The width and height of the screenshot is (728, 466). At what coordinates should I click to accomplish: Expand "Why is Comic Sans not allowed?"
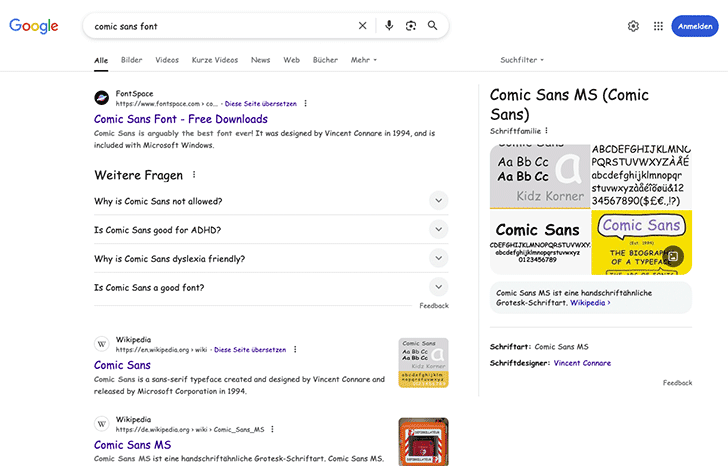click(271, 201)
